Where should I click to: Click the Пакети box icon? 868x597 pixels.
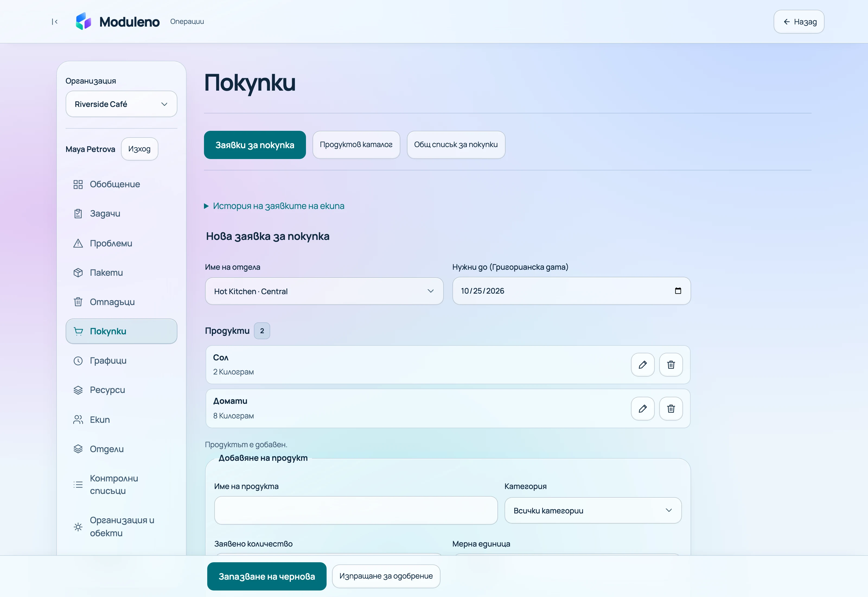pyautogui.click(x=78, y=273)
